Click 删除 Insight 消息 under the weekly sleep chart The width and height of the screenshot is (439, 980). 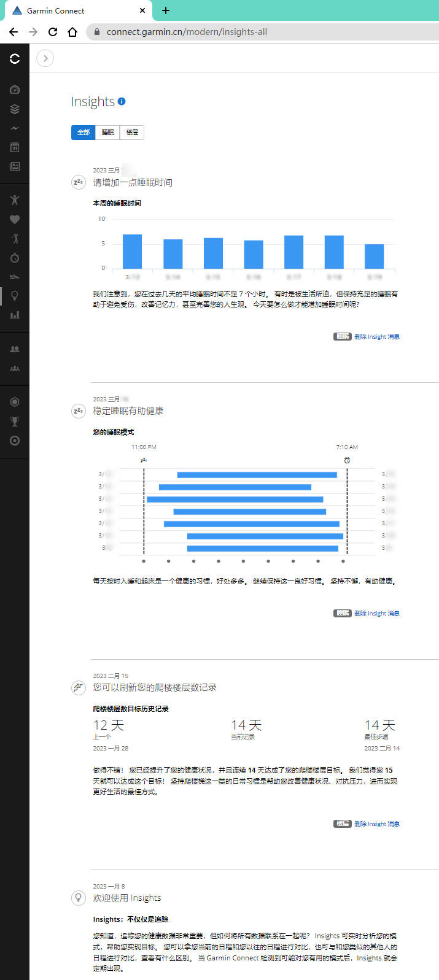point(376,337)
